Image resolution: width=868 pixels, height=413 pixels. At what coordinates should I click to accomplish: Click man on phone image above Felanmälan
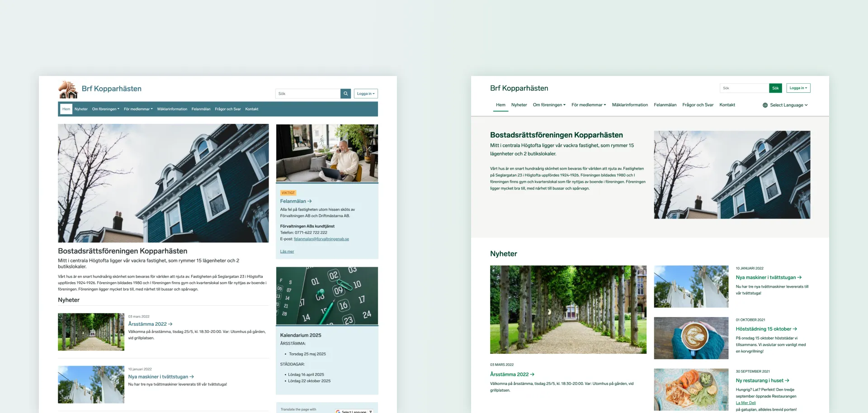[x=327, y=153]
